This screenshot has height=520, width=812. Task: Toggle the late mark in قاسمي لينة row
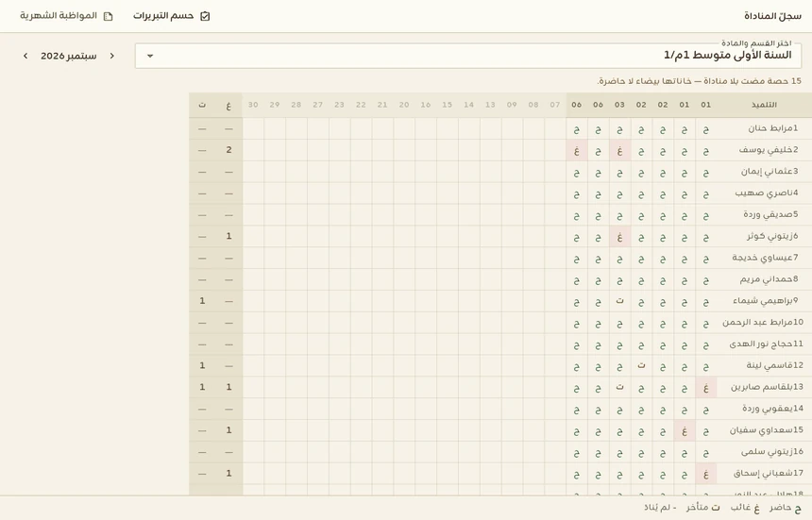pos(641,366)
